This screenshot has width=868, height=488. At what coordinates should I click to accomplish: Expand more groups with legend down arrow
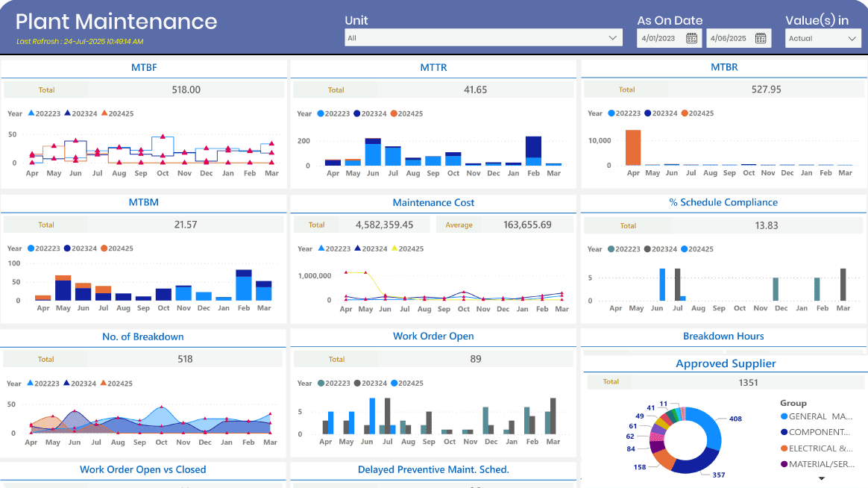[x=822, y=478]
